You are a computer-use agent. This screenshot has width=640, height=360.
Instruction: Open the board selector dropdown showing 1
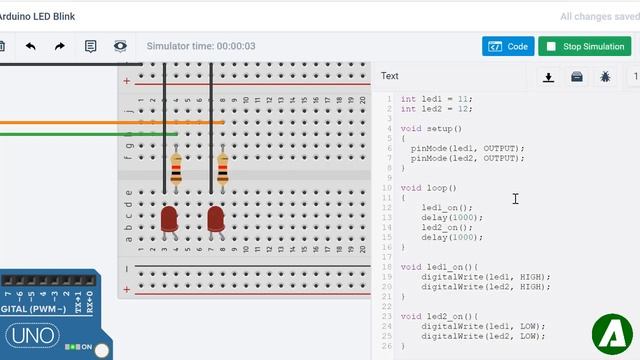pos(634,76)
